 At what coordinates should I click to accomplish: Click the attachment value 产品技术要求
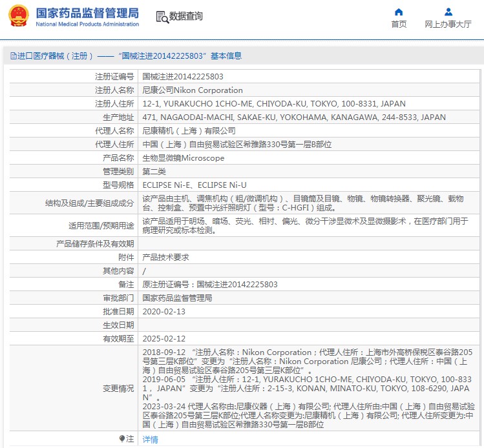coord(165,257)
